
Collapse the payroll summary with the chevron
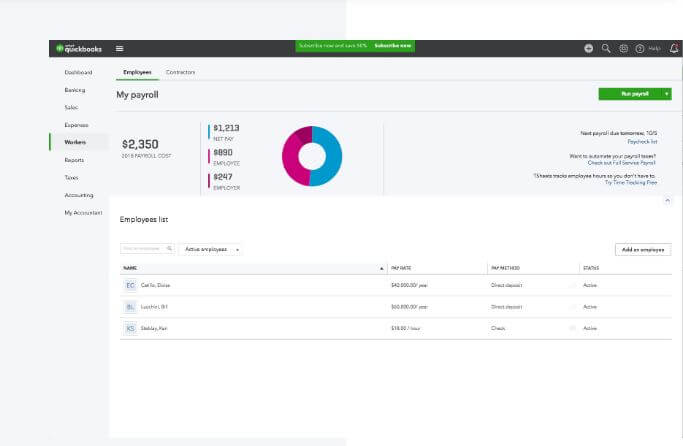click(x=667, y=201)
